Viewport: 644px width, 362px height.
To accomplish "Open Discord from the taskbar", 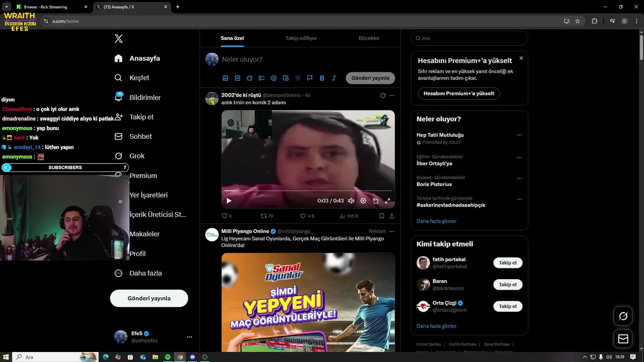I will (x=192, y=357).
